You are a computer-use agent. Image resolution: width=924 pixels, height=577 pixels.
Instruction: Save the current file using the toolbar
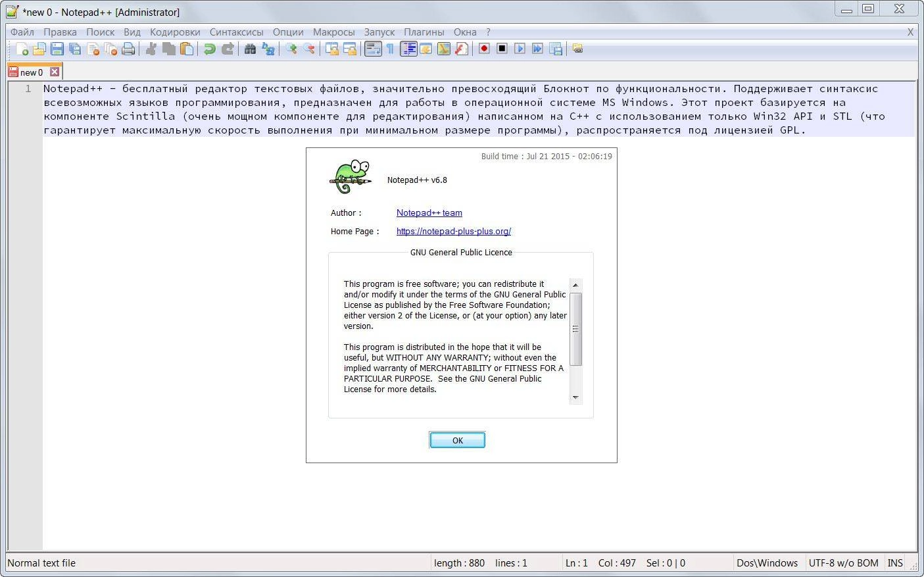(x=57, y=49)
